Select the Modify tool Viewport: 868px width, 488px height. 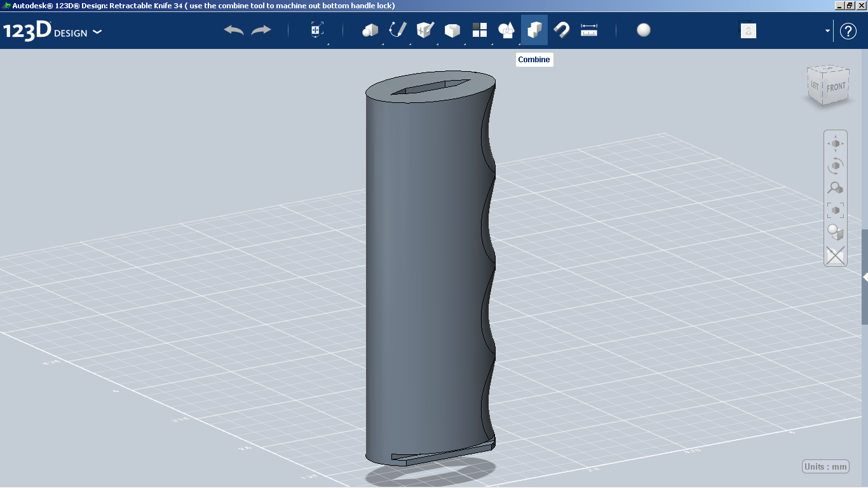(452, 29)
